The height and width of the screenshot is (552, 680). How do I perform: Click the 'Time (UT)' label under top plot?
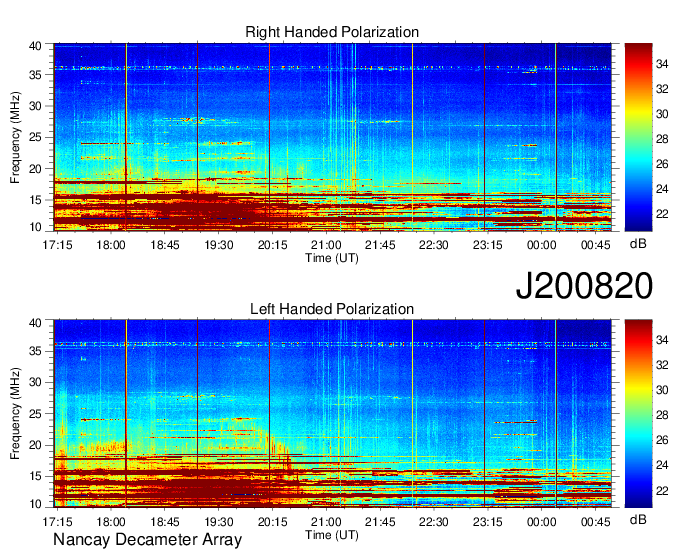pos(332,258)
